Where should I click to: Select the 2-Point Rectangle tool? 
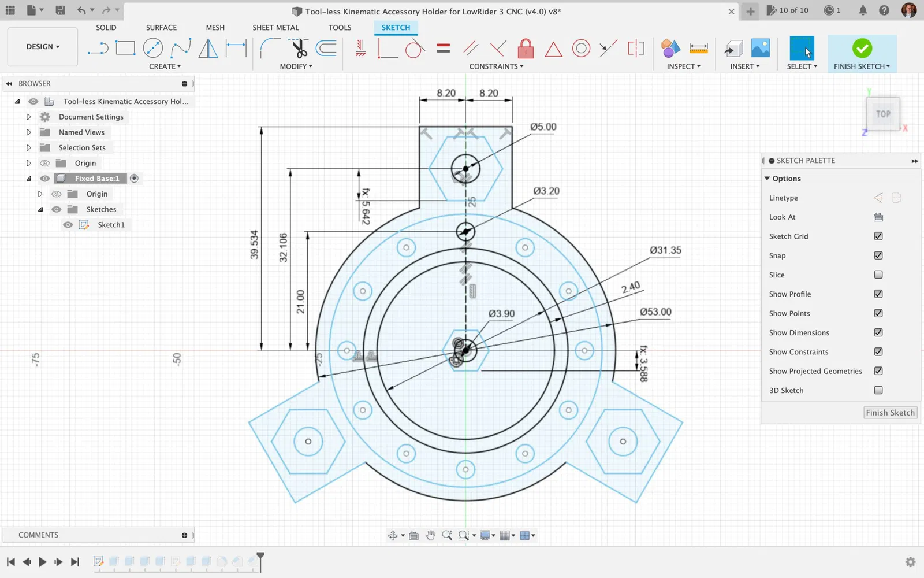pos(125,49)
